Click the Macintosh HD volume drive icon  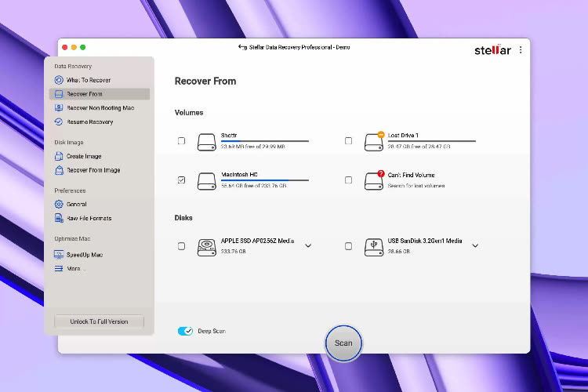point(207,181)
